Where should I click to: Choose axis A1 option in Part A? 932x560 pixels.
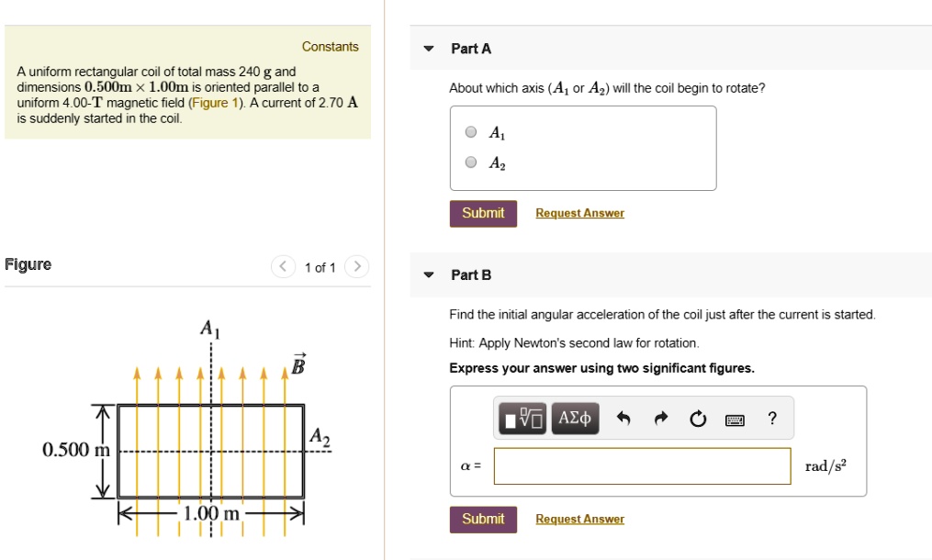click(x=469, y=131)
